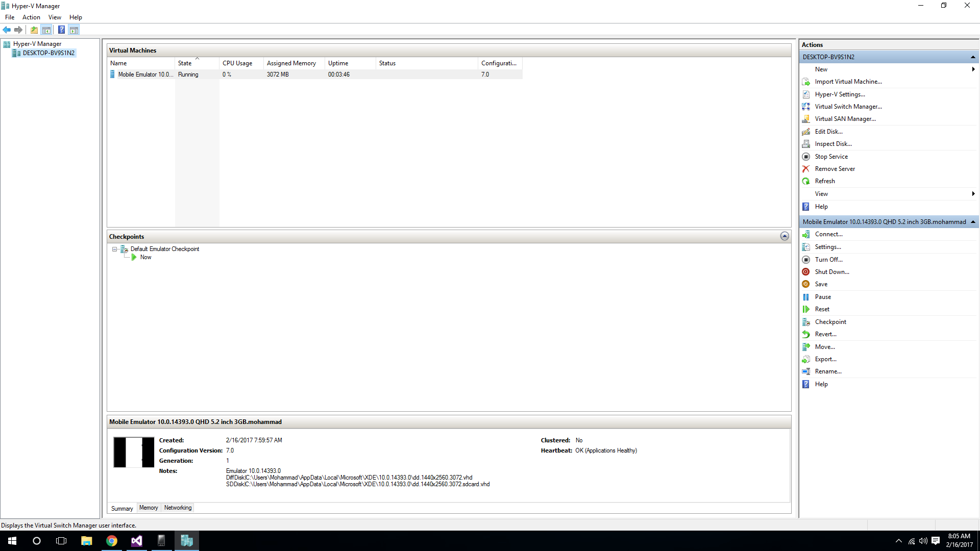Image resolution: width=980 pixels, height=551 pixels.
Task: Open the Action Center notification icon
Action: pyautogui.click(x=936, y=541)
